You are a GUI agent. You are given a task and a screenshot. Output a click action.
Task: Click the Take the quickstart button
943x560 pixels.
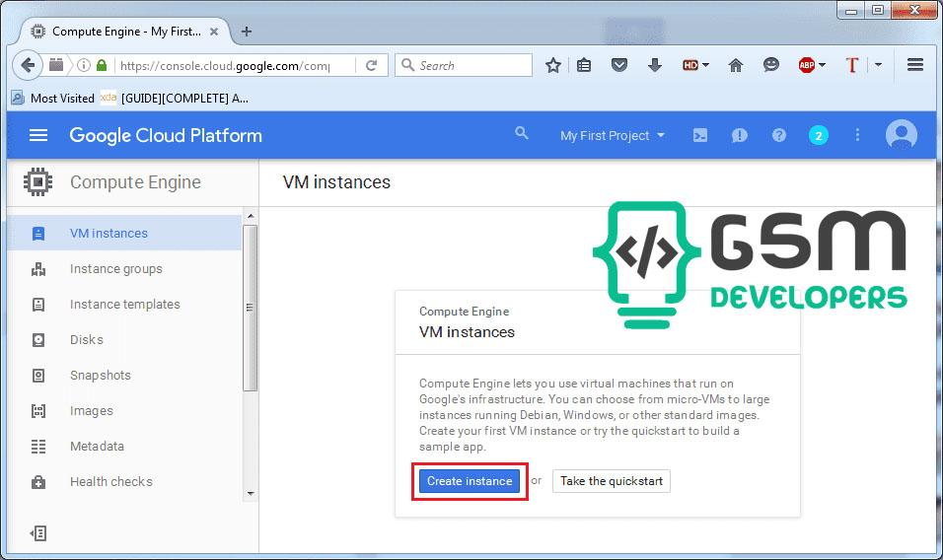point(611,481)
